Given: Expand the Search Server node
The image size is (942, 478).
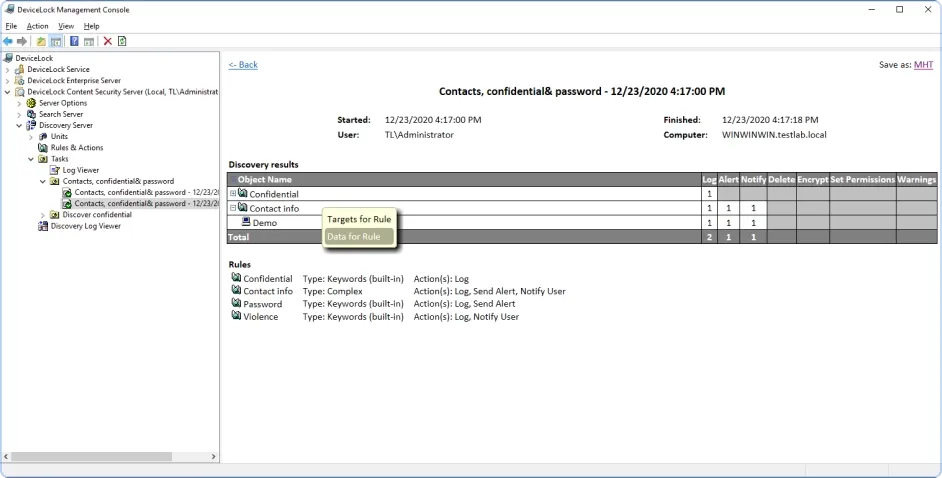Looking at the screenshot, I should (19, 114).
